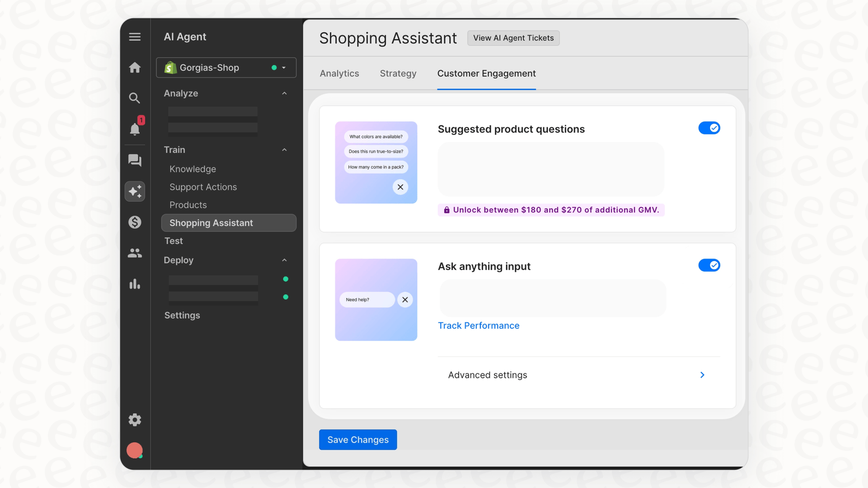Collapse the Deploy section
Image resolution: width=868 pixels, height=488 pixels.
(284, 260)
